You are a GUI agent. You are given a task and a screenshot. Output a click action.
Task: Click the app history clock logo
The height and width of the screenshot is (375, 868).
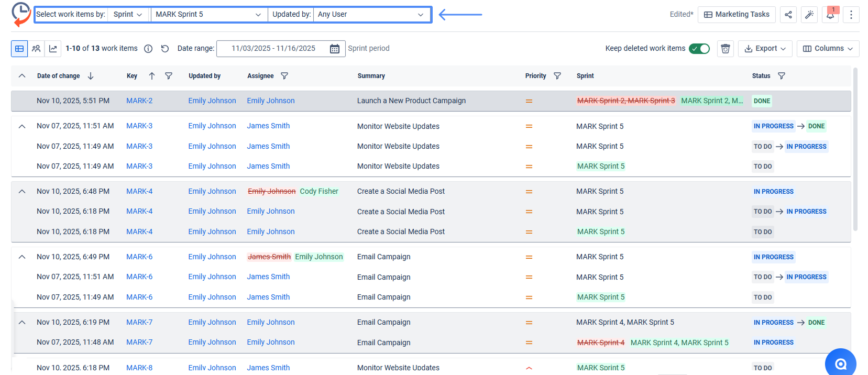21,14
